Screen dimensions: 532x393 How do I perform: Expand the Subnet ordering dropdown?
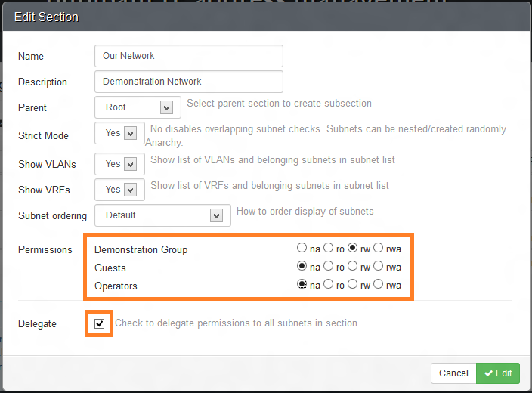point(163,215)
